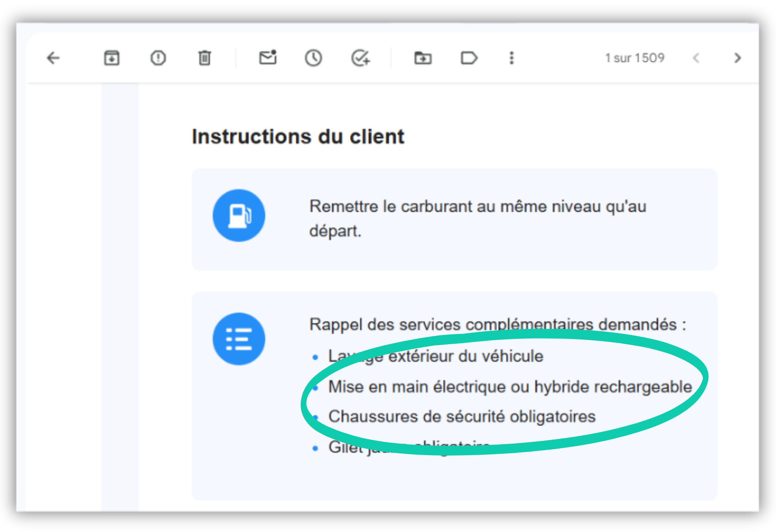Image resolution: width=776 pixels, height=532 pixels.
Task: Snooze email with clock icon
Action: click(313, 58)
